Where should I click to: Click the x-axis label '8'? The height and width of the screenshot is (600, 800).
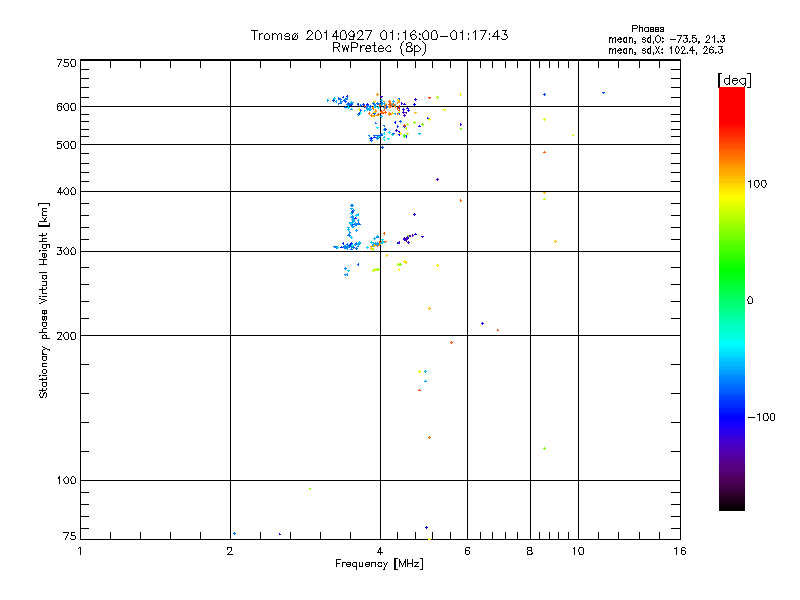click(530, 551)
